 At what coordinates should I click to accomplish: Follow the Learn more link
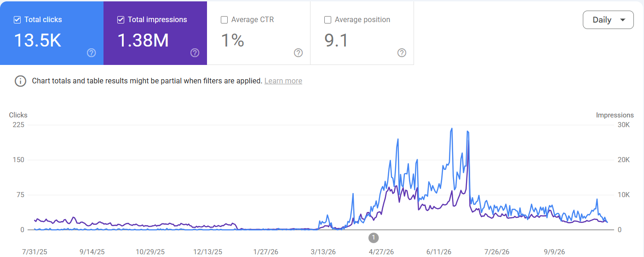tap(283, 81)
